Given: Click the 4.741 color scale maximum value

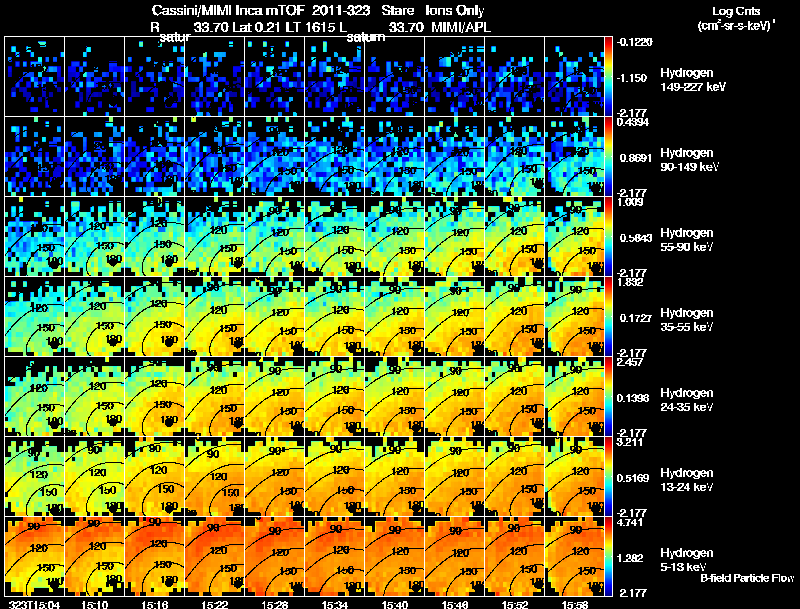Looking at the screenshot, I should 630,523.
